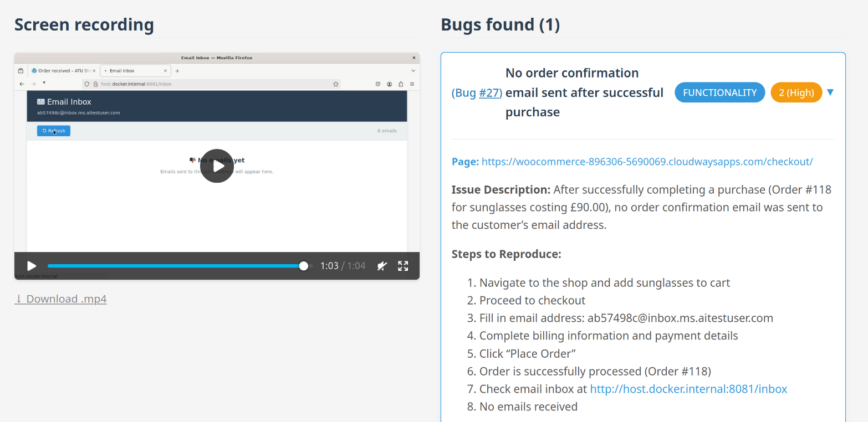Unmute the screen recording audio
This screenshot has width=868, height=422.
(x=382, y=266)
